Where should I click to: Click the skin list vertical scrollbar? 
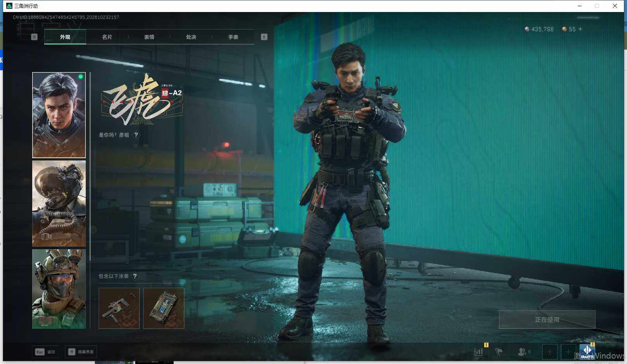pos(90,167)
